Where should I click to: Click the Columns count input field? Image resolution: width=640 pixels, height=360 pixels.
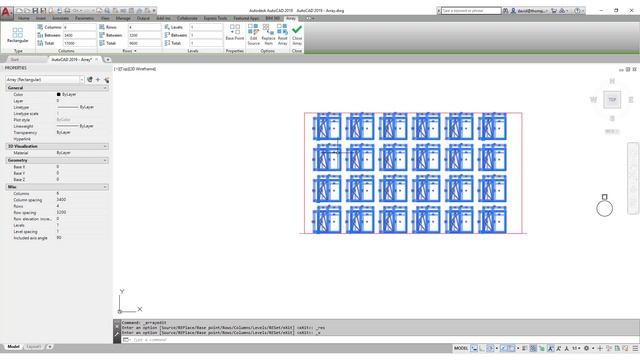pos(79,27)
